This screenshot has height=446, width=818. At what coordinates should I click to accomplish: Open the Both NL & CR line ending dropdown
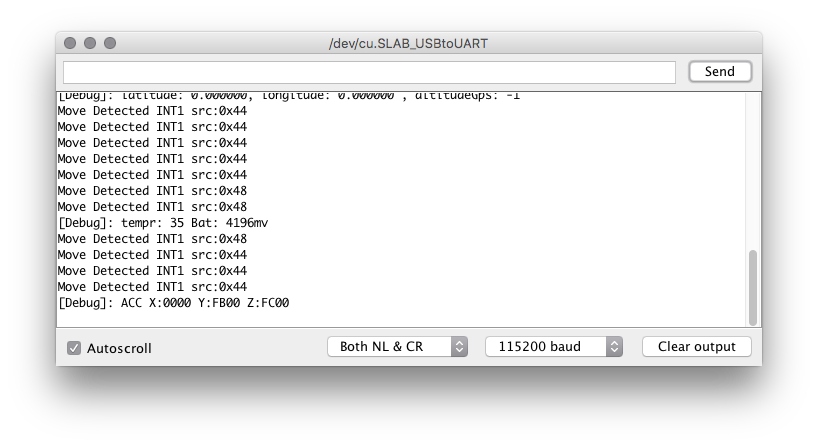[x=398, y=346]
